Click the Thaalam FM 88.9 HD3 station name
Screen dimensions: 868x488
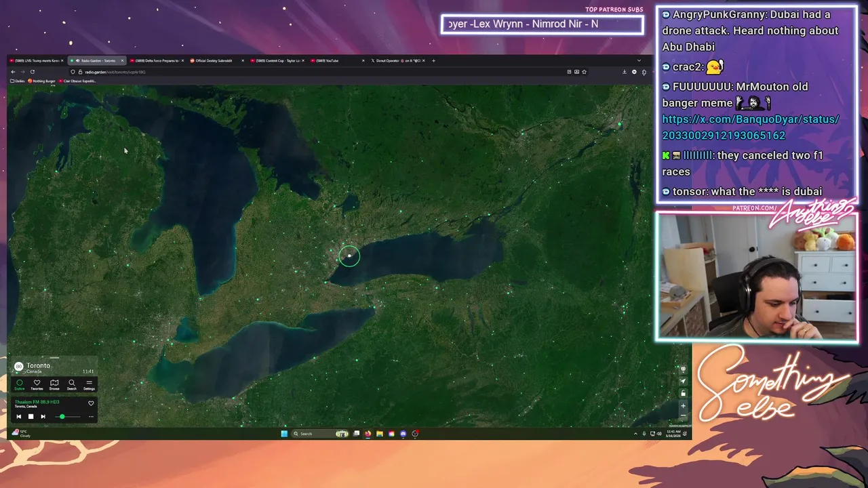pos(37,402)
